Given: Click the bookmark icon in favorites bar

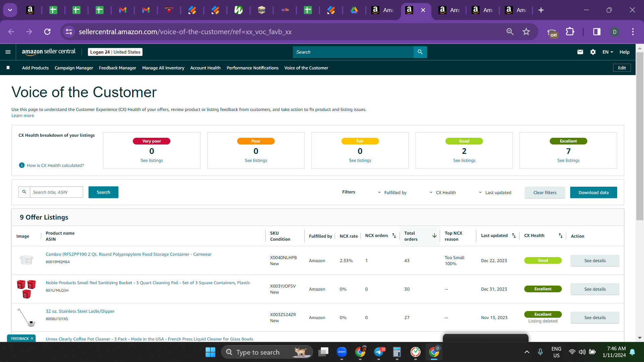Looking at the screenshot, I should tap(8, 68).
